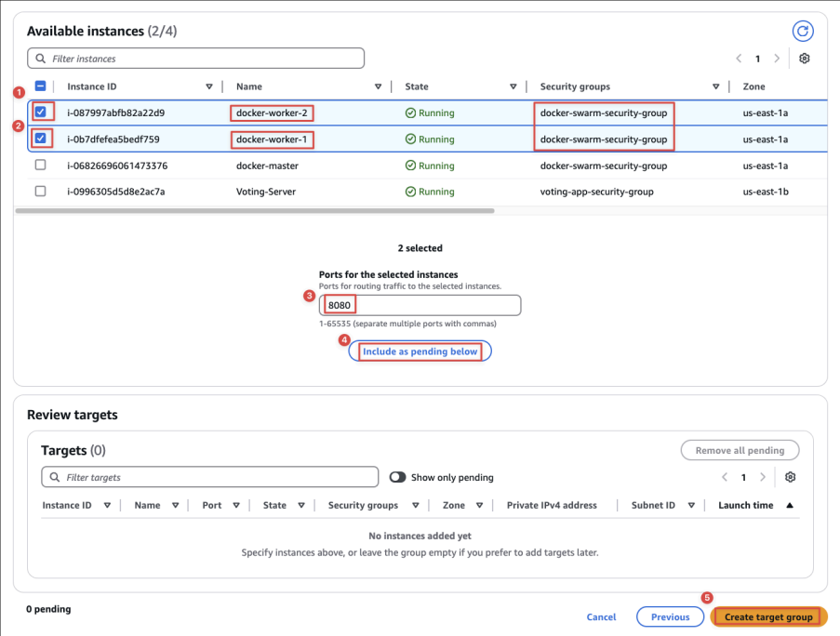Toggle the select-all instances header checkbox
Screen dimensions: 840x636
click(x=40, y=86)
